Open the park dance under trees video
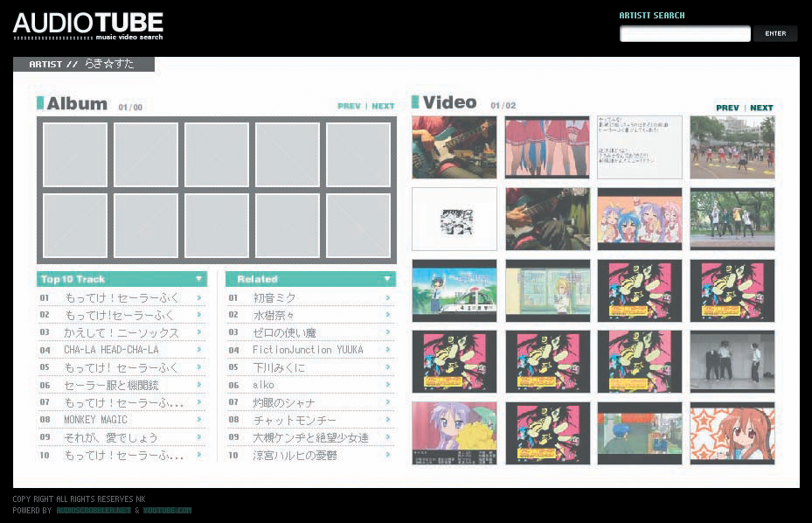 click(732, 219)
